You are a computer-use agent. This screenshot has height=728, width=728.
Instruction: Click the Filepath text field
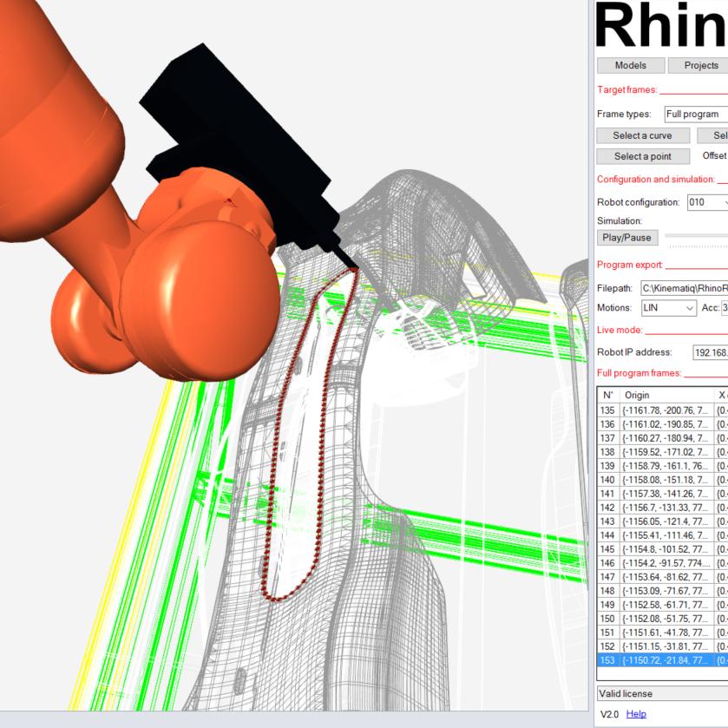[x=684, y=288]
